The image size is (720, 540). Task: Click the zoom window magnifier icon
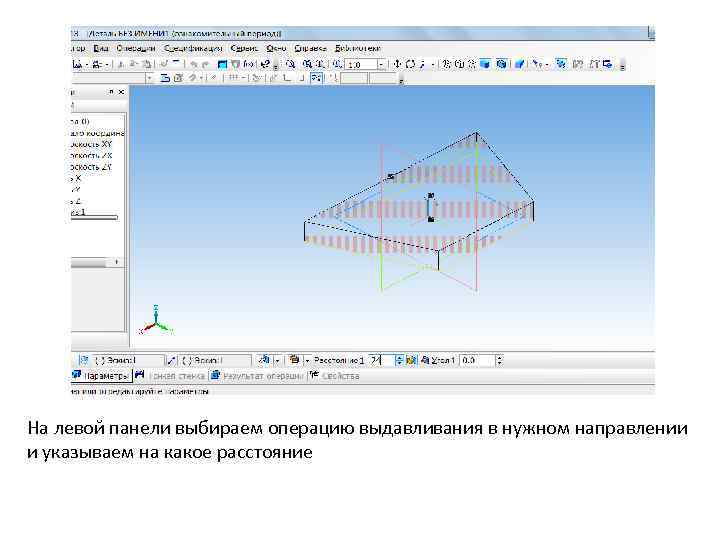(x=290, y=65)
